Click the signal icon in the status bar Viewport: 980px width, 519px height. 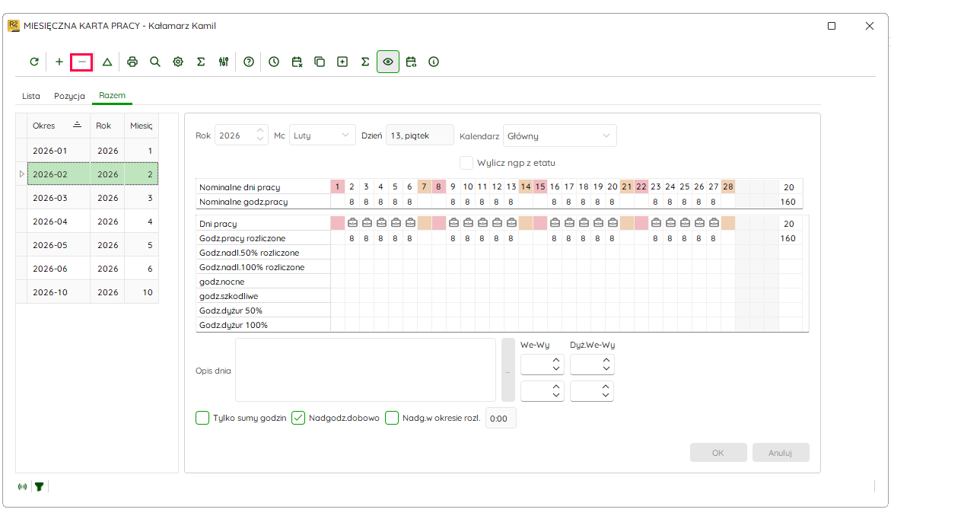22,486
